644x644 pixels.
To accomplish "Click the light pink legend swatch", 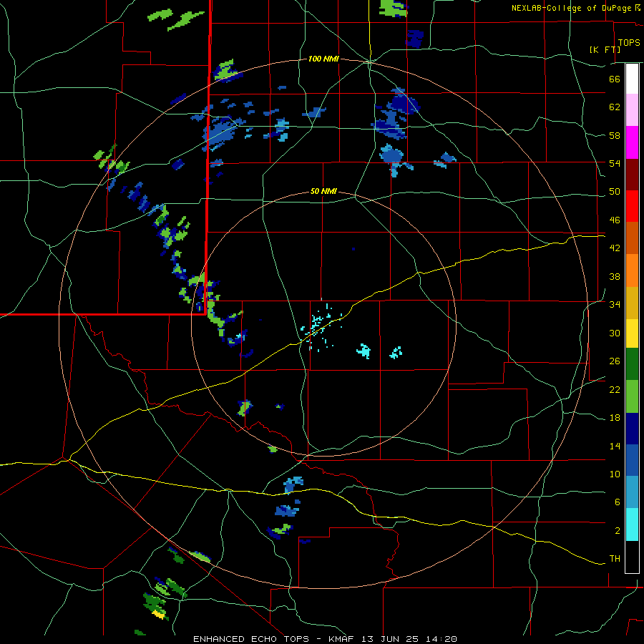I will 632,109.
